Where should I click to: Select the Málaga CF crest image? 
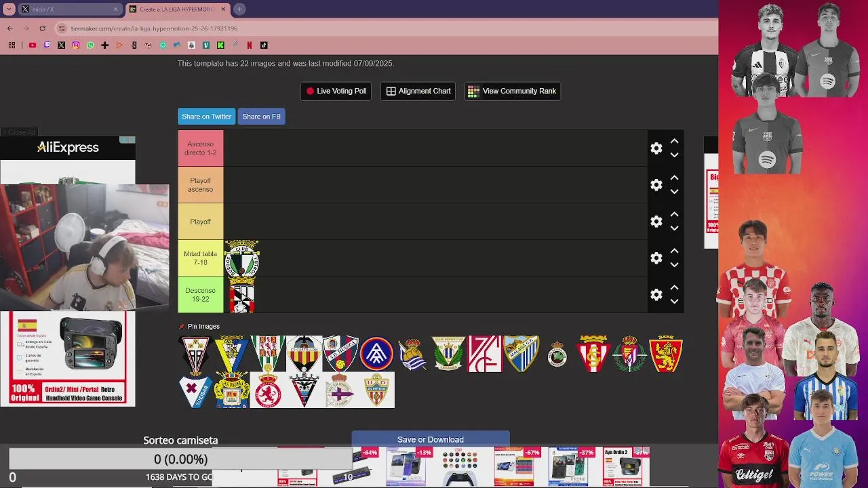click(521, 354)
